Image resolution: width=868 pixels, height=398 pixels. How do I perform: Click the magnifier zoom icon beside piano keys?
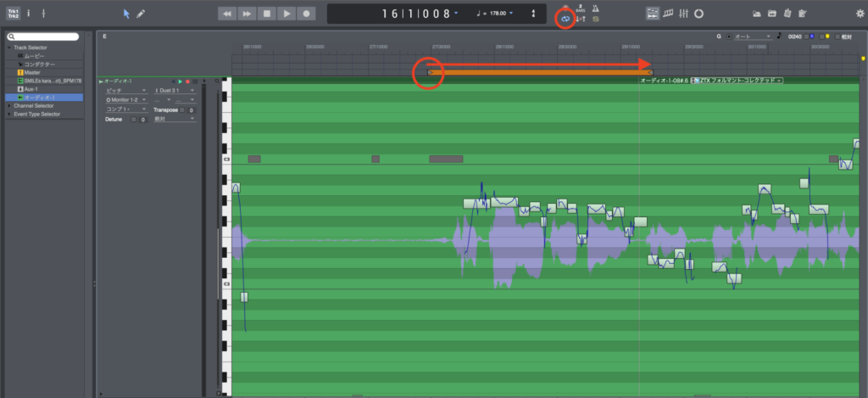(x=217, y=81)
